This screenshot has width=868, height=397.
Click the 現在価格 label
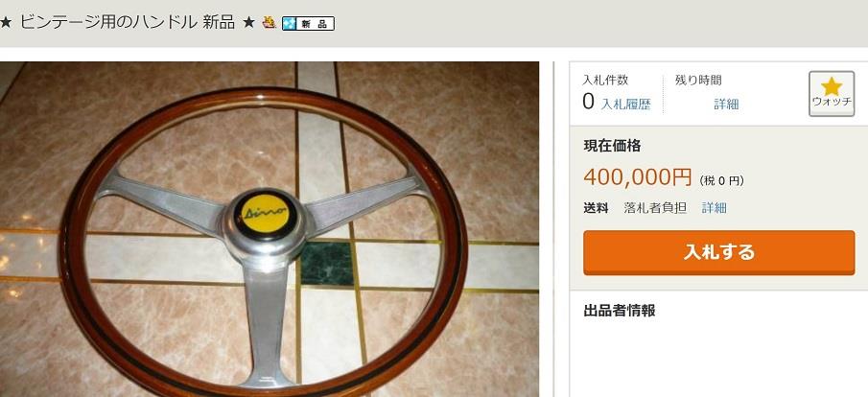tap(612, 146)
